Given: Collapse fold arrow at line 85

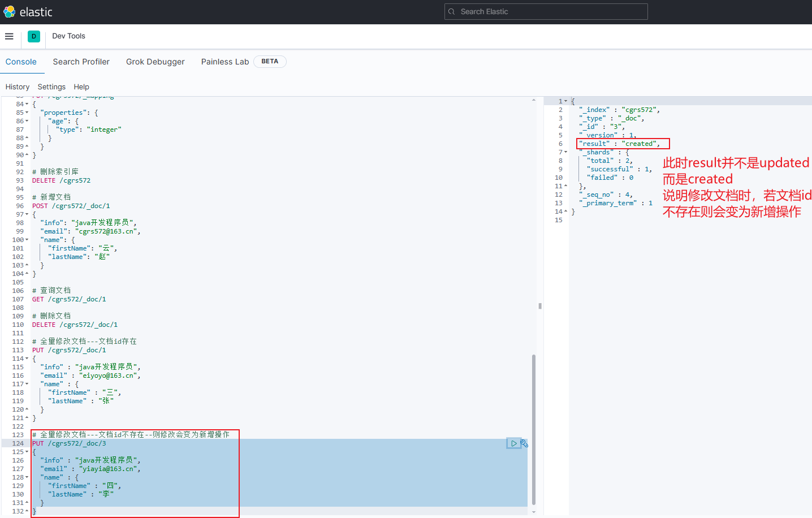Looking at the screenshot, I should pos(27,113).
